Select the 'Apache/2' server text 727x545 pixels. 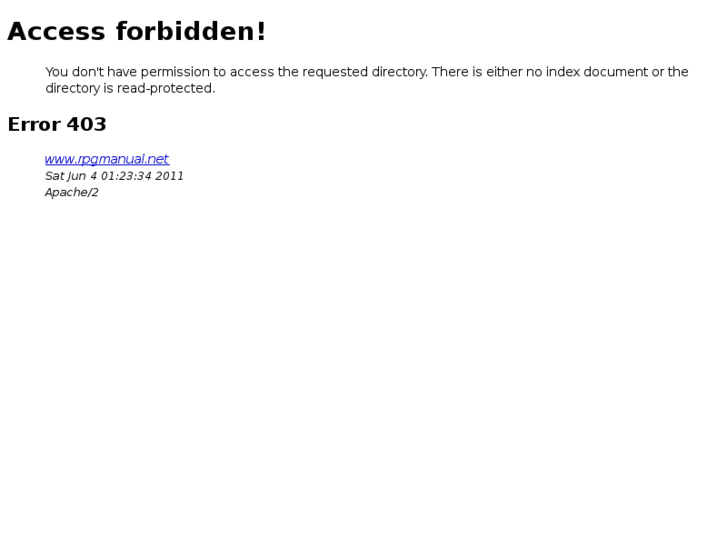(72, 192)
